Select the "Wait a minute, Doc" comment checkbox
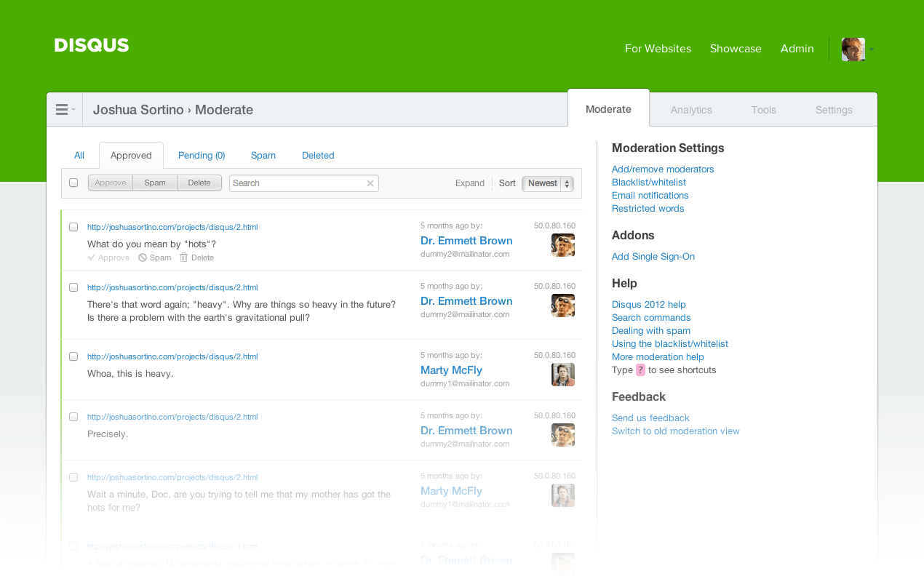Screen dimensions: 924x579 pyautogui.click(x=73, y=477)
